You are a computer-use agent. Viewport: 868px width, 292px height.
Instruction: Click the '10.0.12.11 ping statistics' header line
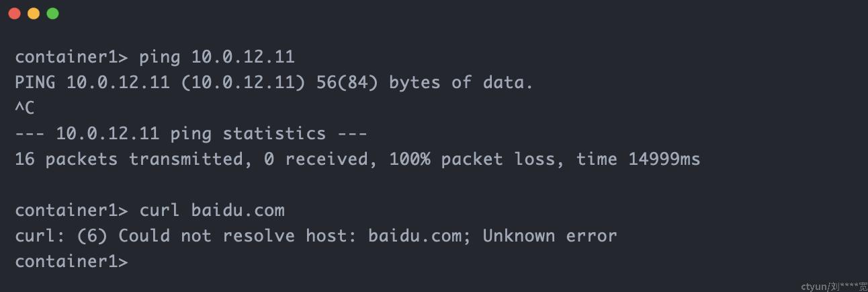point(191,133)
